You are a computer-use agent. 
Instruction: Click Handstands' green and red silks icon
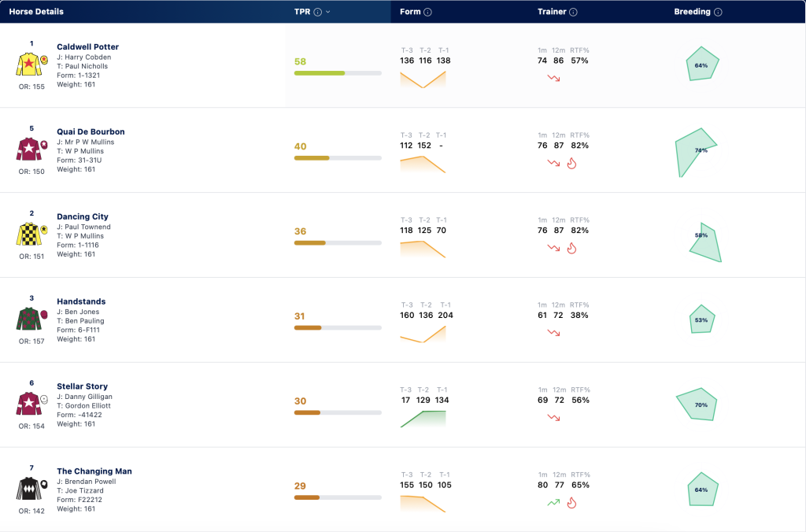31,319
